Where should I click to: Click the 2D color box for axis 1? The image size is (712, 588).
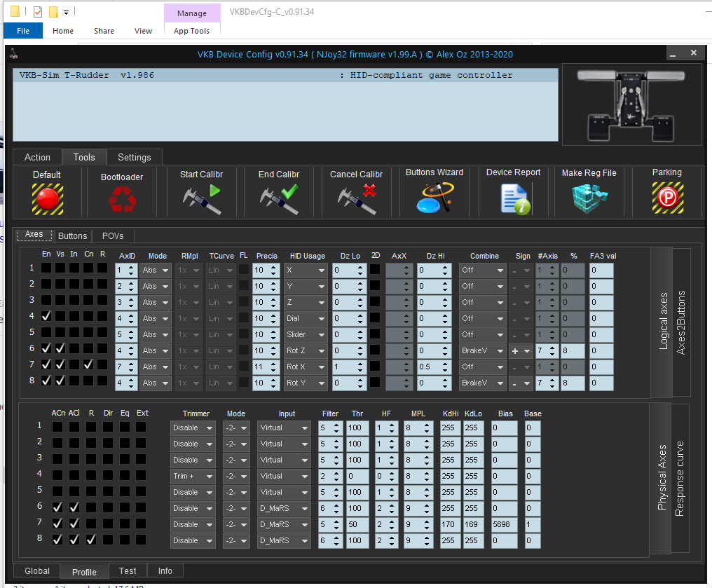tap(375, 269)
